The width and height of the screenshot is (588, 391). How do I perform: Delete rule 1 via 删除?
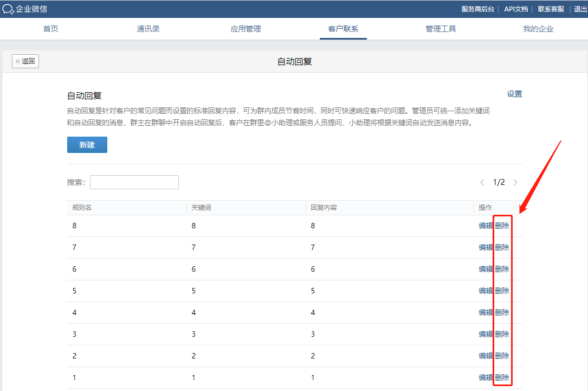point(502,377)
